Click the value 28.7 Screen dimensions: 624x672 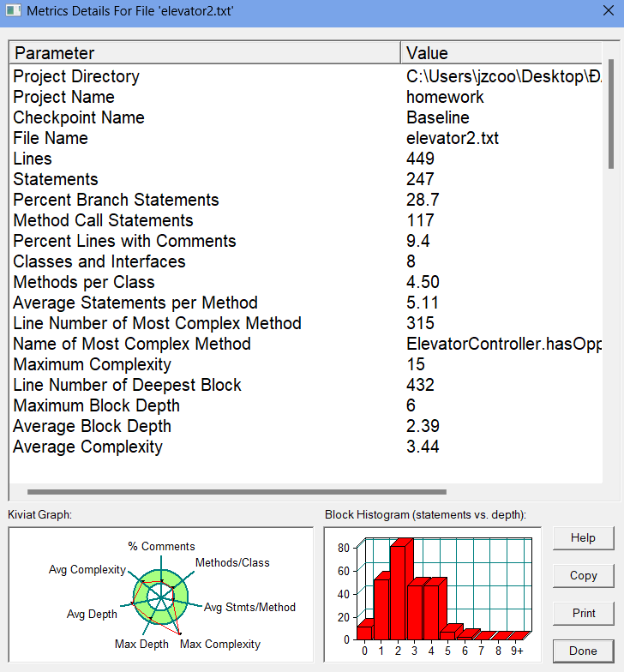pyautogui.click(x=423, y=201)
